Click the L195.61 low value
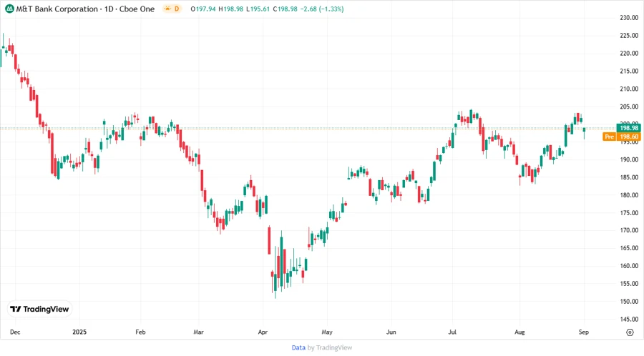The height and width of the screenshot is (356, 644). tap(258, 9)
